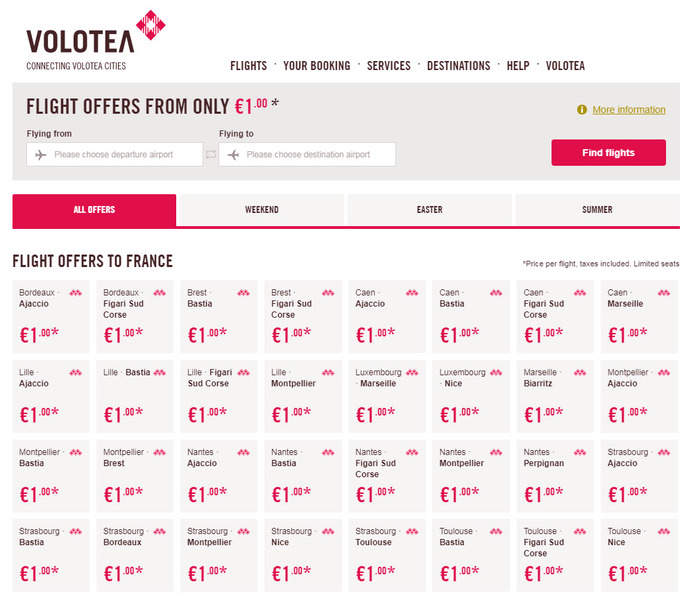Select the Luxembourg to Nice €1 offer

471,396
